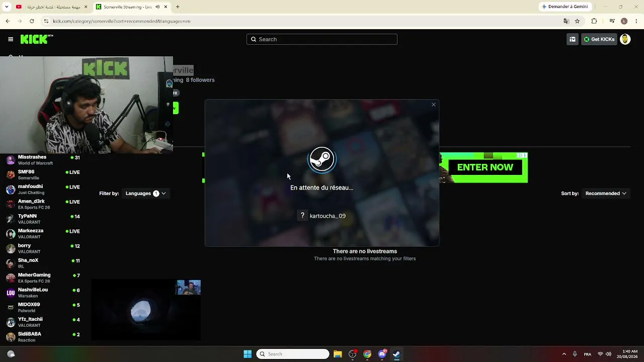Click the Get KICKs button
This screenshot has height=362, width=644.
pos(599,39)
